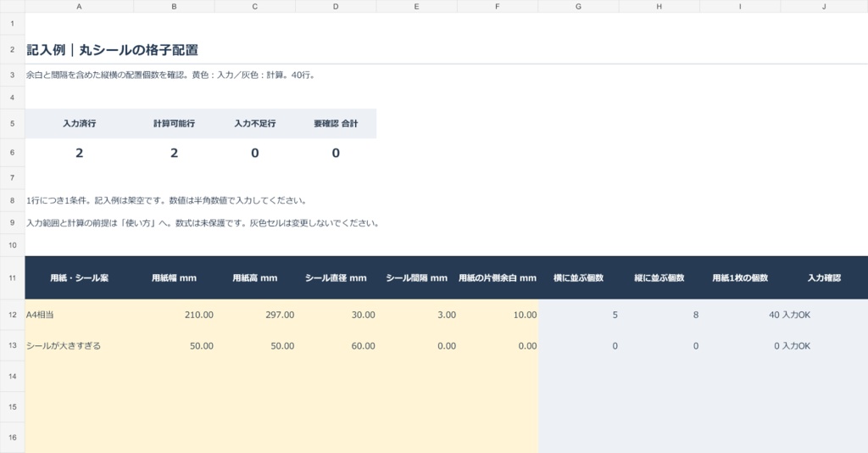
Task: Select paper width 50.00 in シールが大きすぎる row
Action: tap(174, 345)
